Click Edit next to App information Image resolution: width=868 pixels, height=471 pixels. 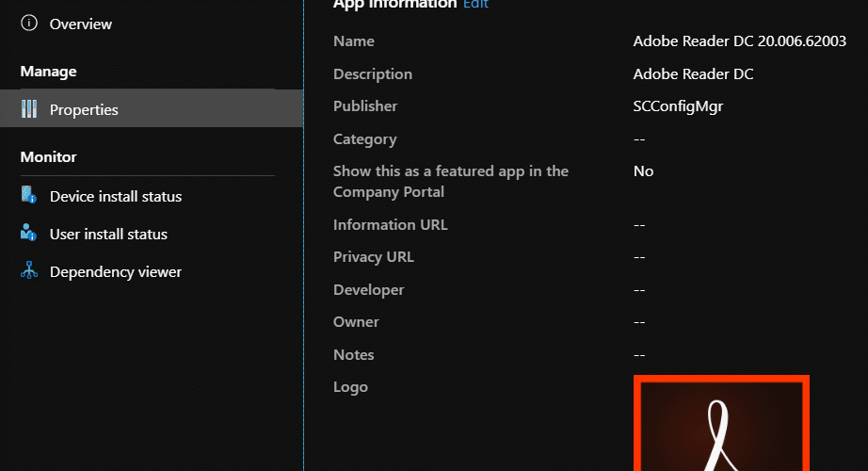(x=476, y=4)
